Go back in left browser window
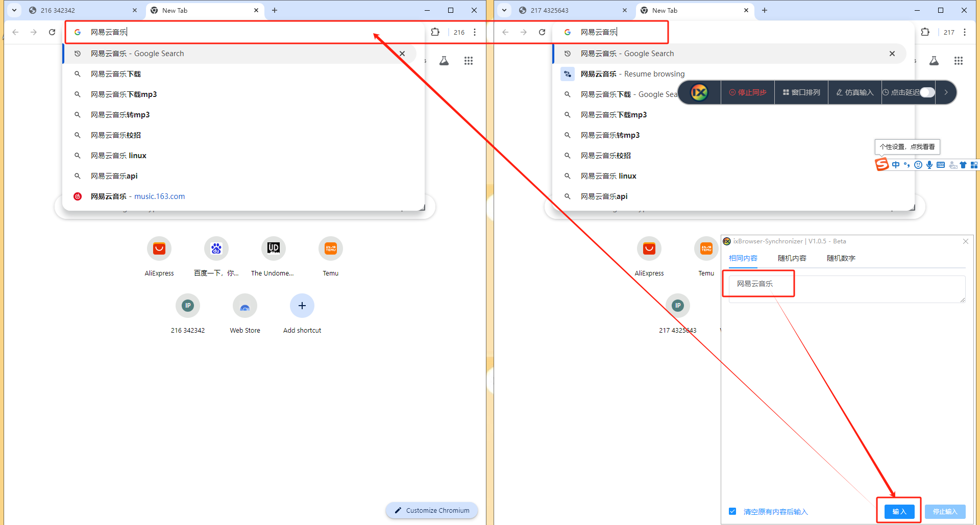The image size is (980, 525). click(15, 32)
